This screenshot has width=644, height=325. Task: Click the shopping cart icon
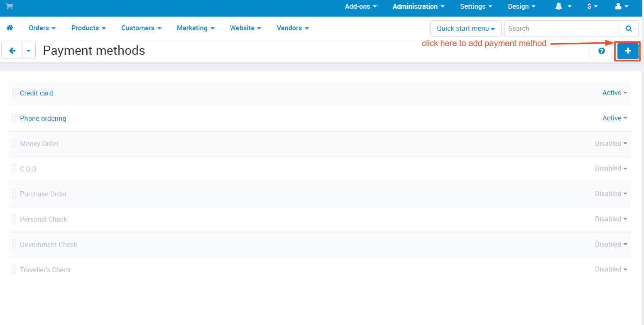tap(9, 6)
